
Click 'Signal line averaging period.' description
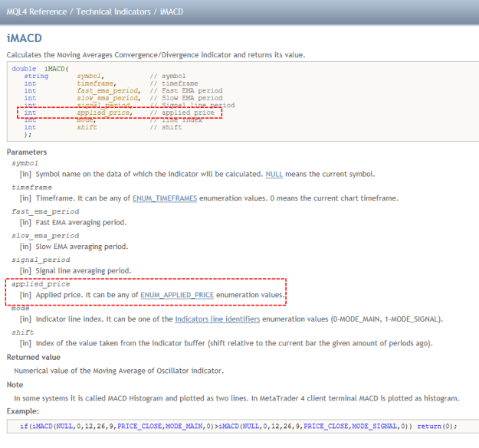pyautogui.click(x=84, y=271)
